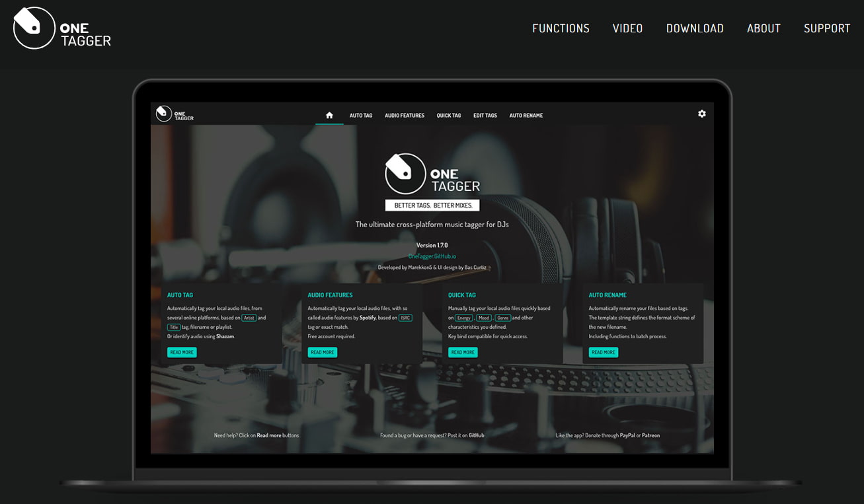Open the PayPal donation link

point(627,435)
